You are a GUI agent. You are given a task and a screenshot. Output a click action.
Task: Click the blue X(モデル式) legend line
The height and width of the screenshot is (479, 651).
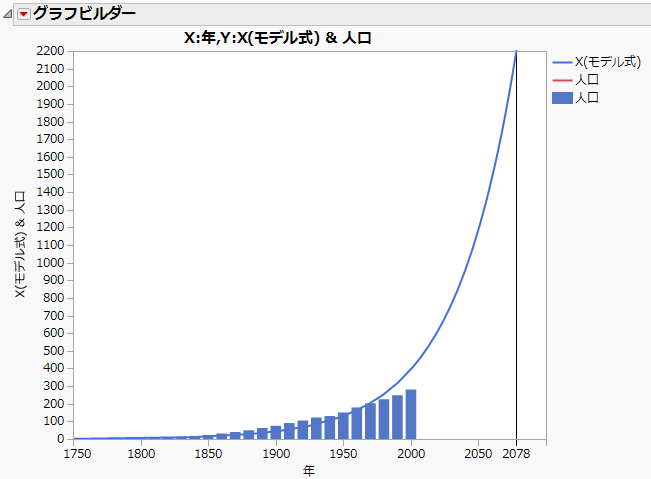[562, 63]
